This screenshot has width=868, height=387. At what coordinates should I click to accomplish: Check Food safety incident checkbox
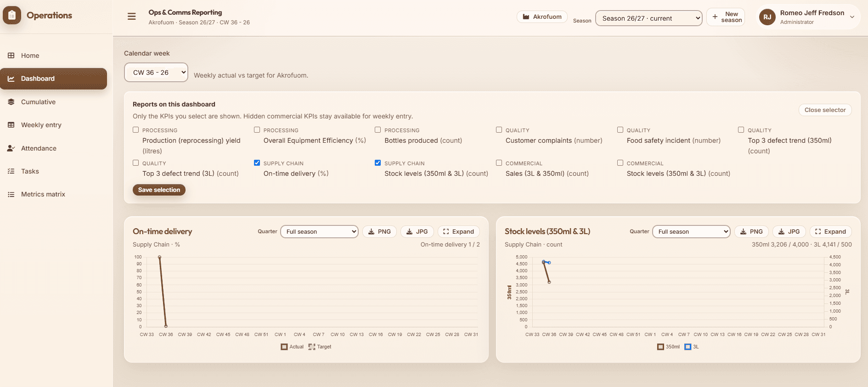620,130
